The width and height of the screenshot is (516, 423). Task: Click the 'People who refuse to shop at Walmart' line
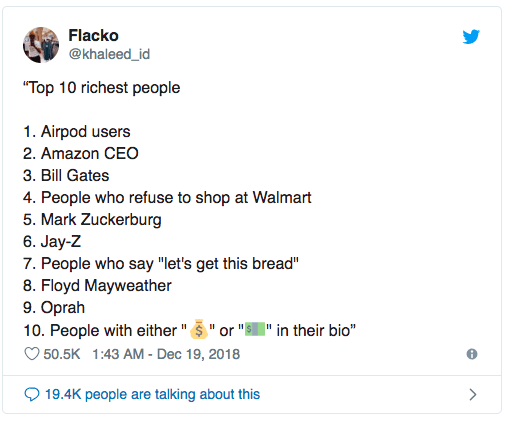tap(167, 198)
